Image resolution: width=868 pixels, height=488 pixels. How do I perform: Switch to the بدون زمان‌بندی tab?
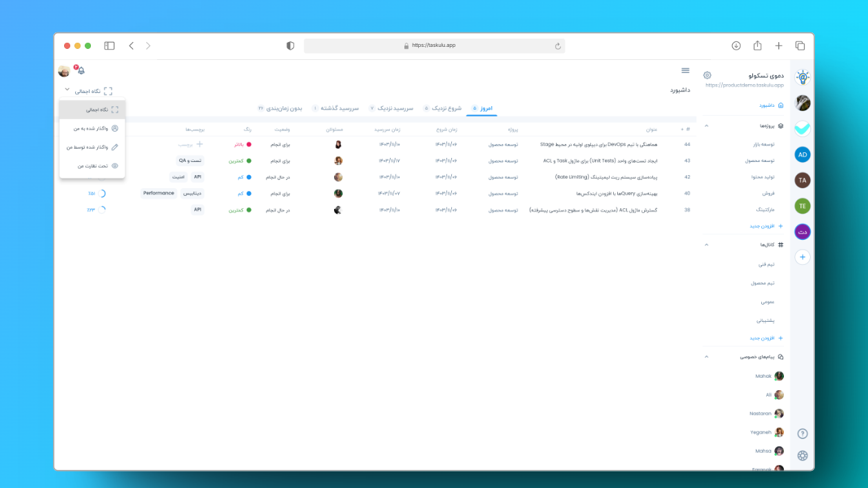coord(280,108)
